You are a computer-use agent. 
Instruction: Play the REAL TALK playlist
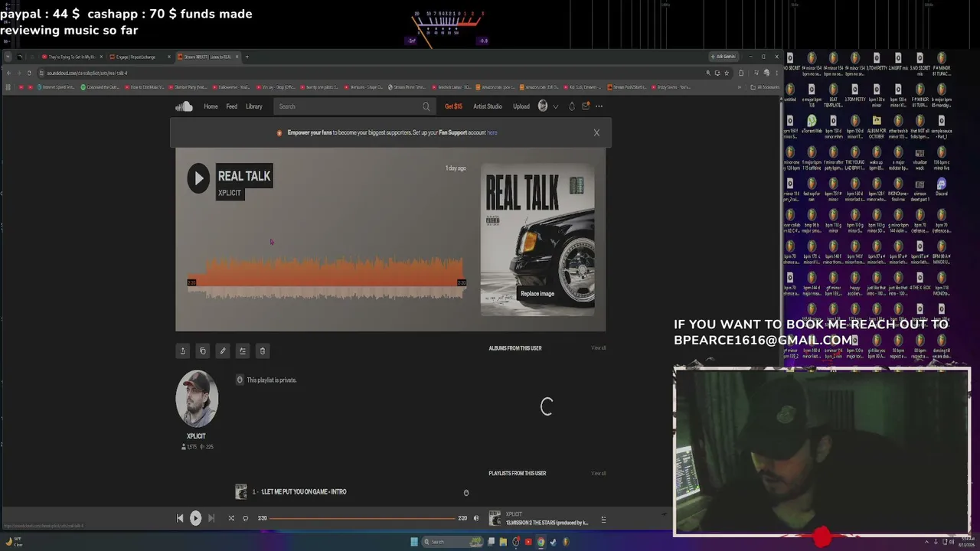pos(198,178)
